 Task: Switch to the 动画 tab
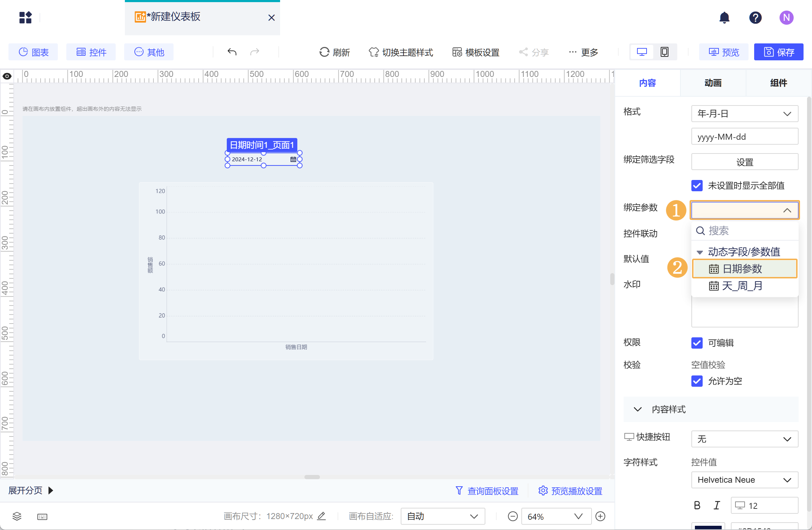713,83
